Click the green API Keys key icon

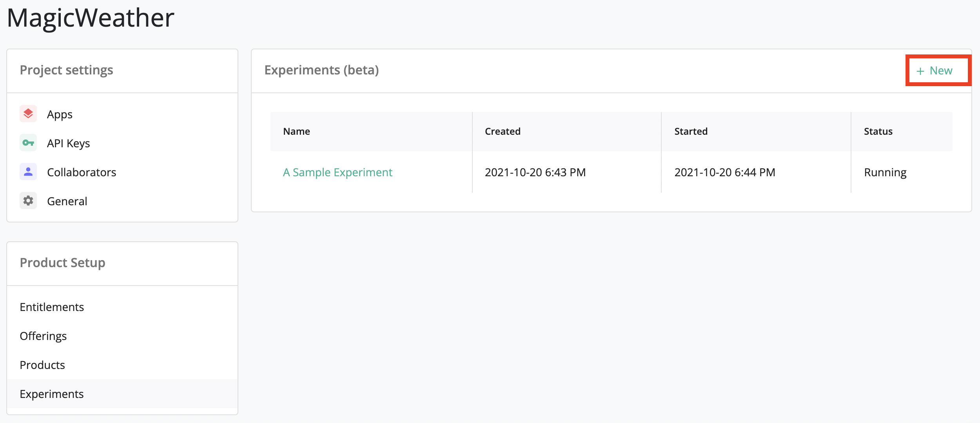28,143
